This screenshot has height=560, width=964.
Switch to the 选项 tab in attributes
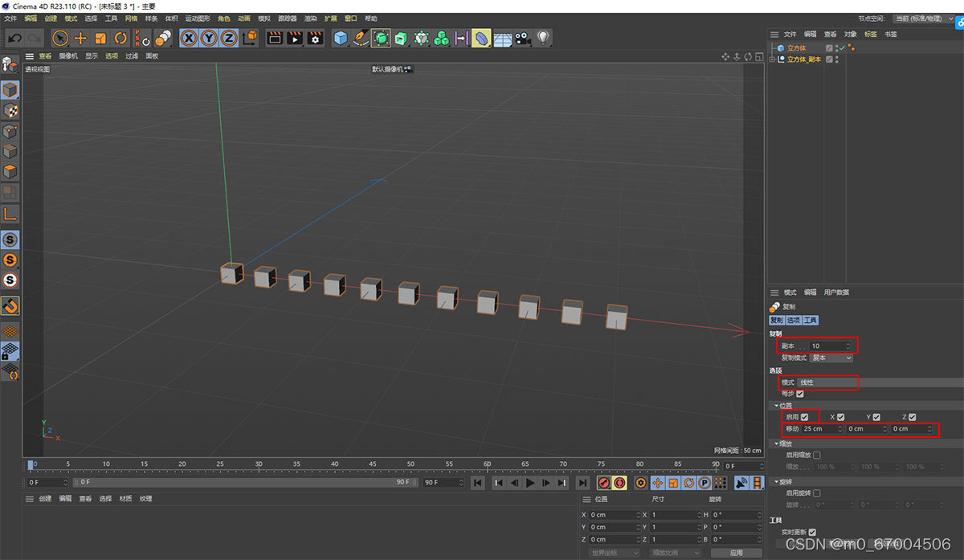point(794,320)
